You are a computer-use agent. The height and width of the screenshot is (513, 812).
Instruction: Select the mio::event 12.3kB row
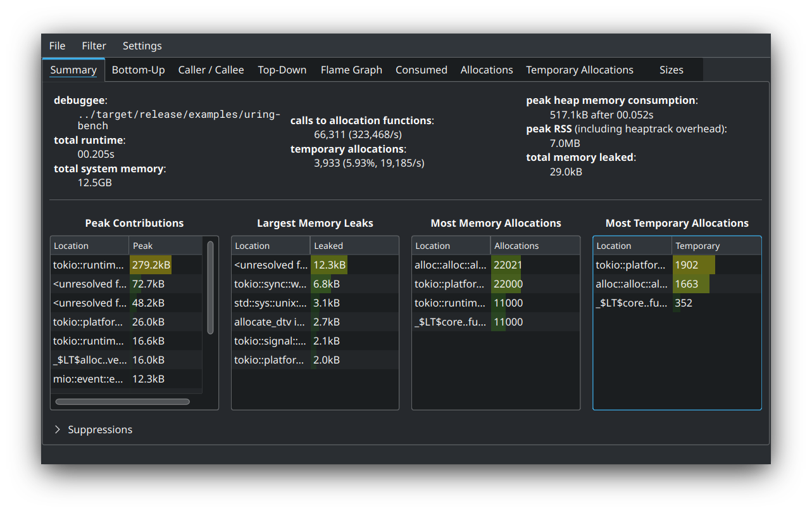(x=127, y=379)
